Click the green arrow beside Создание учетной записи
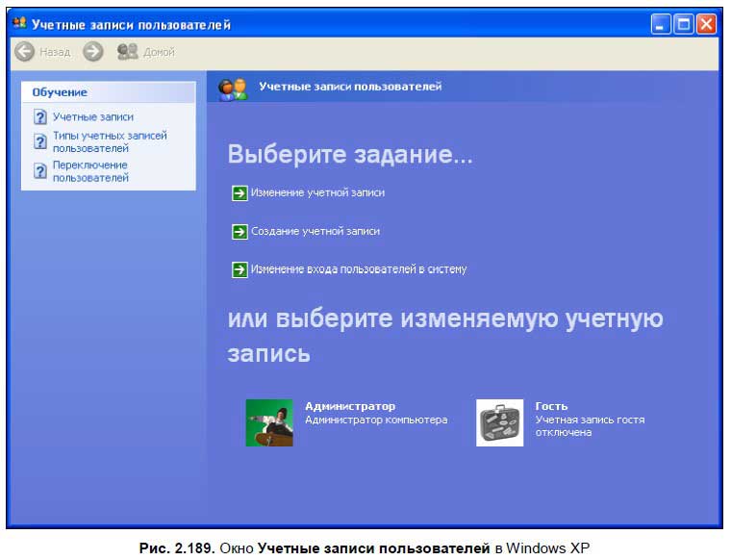731x560 pixels. 239,231
